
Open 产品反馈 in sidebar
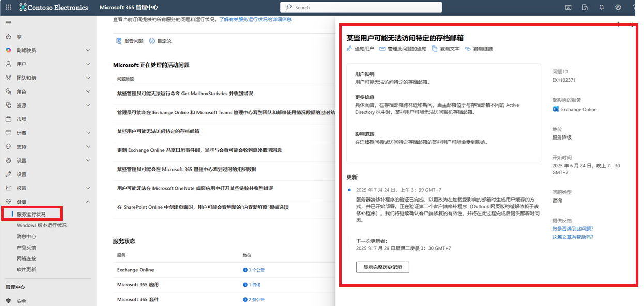tap(26, 248)
